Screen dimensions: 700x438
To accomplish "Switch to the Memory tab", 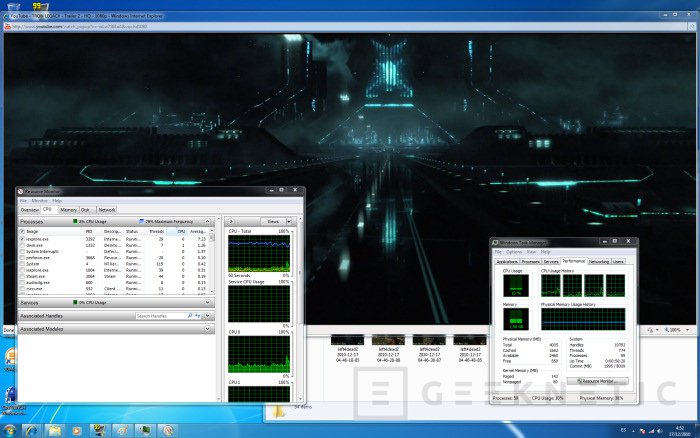I will point(68,210).
